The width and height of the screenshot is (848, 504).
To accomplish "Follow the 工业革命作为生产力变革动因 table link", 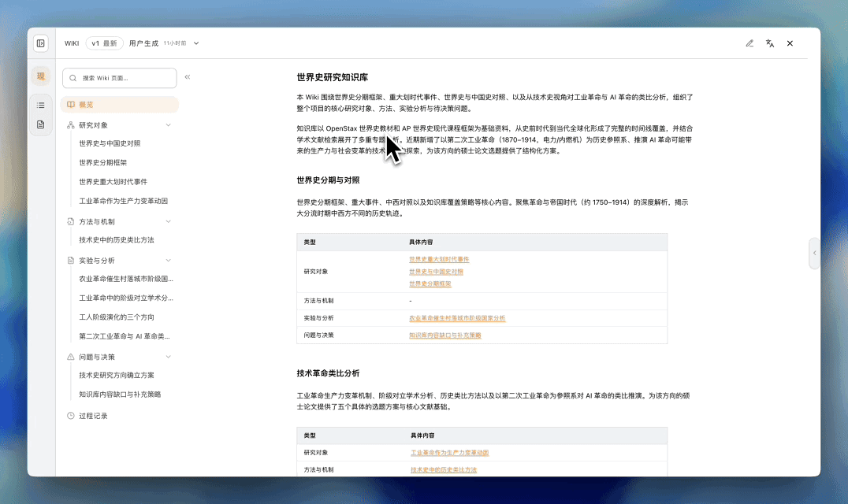I will pyautogui.click(x=449, y=454).
